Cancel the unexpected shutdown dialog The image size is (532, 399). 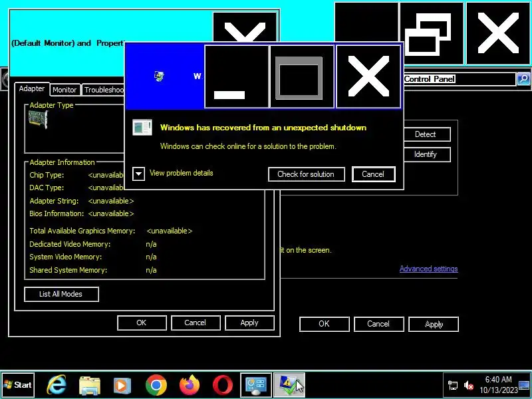tap(374, 174)
